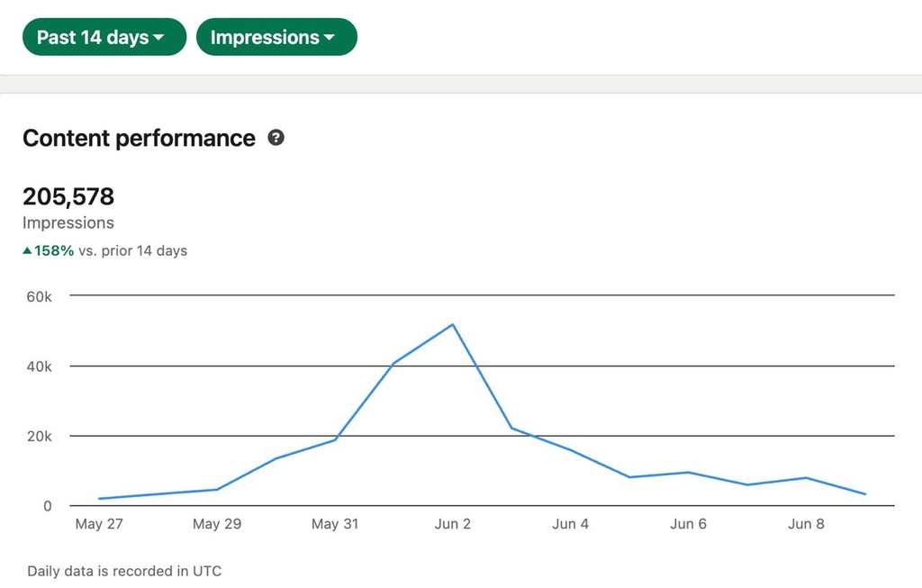
Task: Click the 0 y-axis baseline label
Action: (x=47, y=506)
